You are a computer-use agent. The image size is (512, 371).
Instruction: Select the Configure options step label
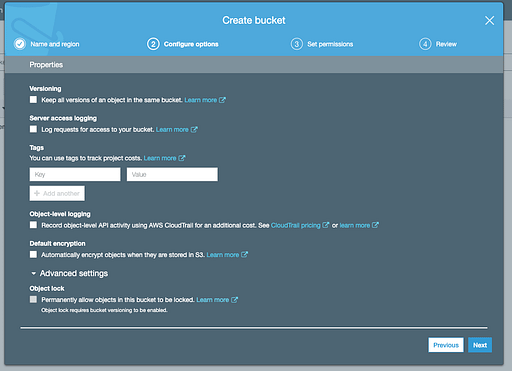tap(191, 44)
